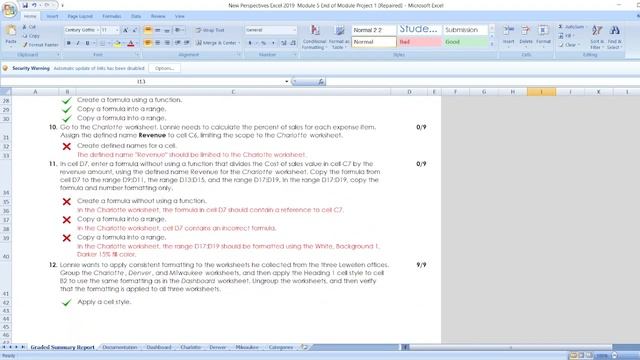Toggle middle vertical alignment
Image resolution: width=640 pixels, height=360 pixels.
coord(158,30)
